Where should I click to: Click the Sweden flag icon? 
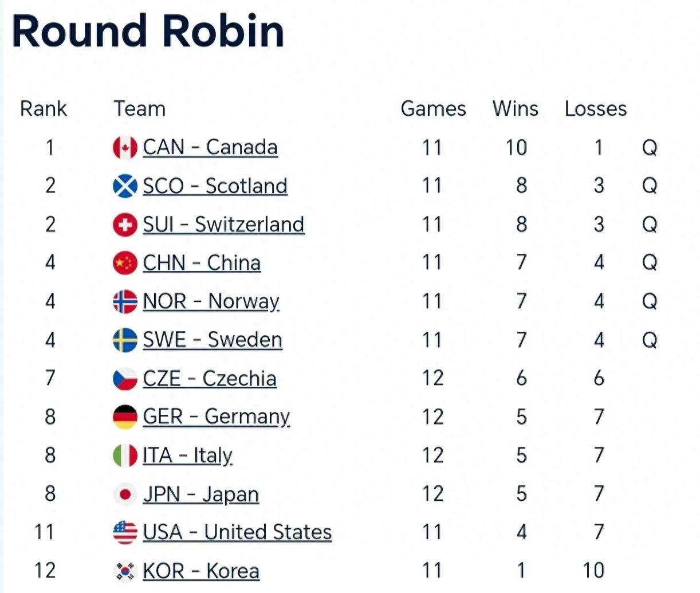click(125, 340)
